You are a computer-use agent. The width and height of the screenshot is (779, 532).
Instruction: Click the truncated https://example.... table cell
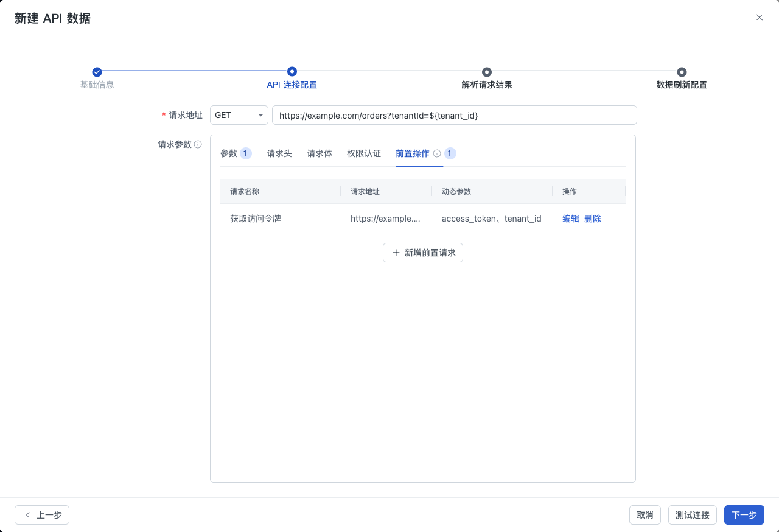[385, 219]
